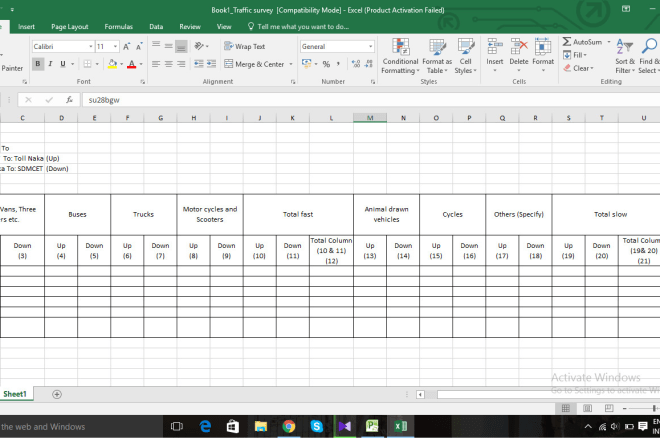The width and height of the screenshot is (660, 440).
Task: Select the Sheet1 worksheet tab
Action: coord(16,394)
